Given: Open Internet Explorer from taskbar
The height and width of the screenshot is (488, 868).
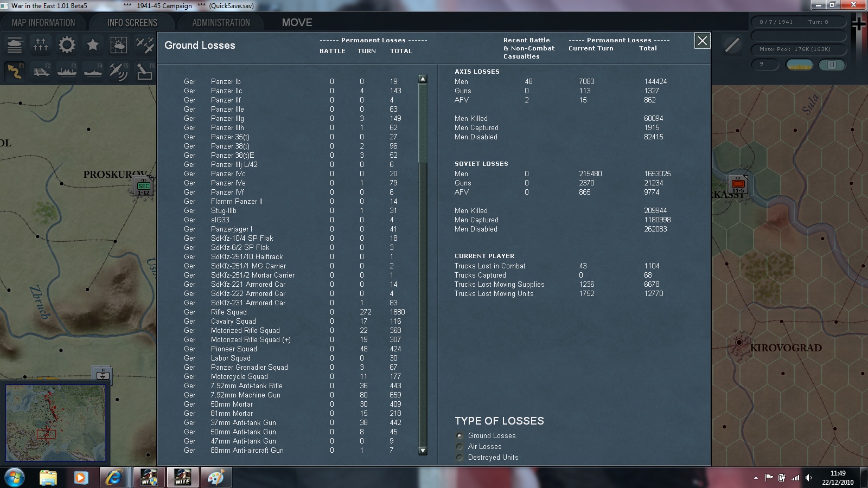Looking at the screenshot, I should (x=114, y=478).
